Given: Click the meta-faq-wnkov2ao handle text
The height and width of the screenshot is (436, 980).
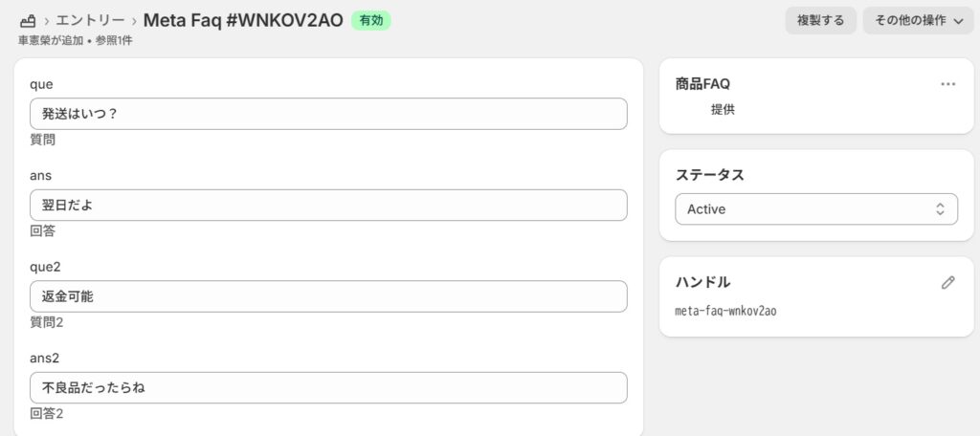Looking at the screenshot, I should (x=725, y=311).
